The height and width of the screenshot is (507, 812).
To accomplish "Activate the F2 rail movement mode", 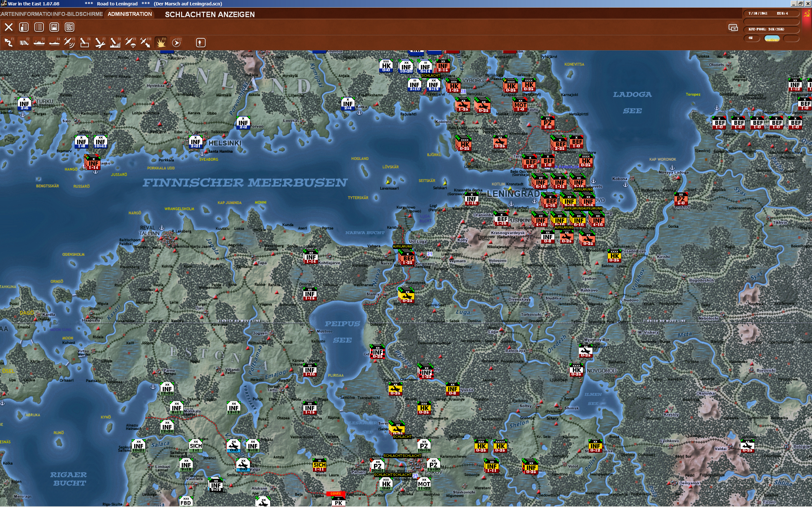I will click(x=24, y=42).
